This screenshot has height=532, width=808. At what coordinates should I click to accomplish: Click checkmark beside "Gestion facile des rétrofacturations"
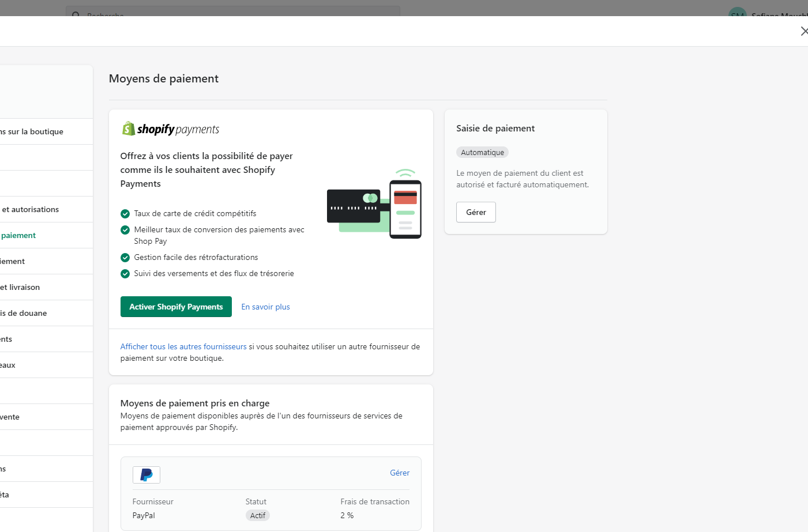click(x=125, y=258)
